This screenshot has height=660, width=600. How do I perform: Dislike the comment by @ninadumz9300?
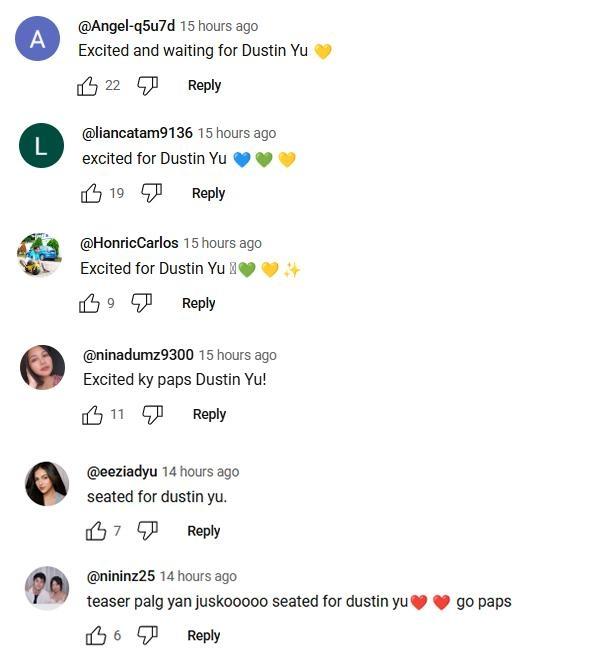pyautogui.click(x=152, y=414)
